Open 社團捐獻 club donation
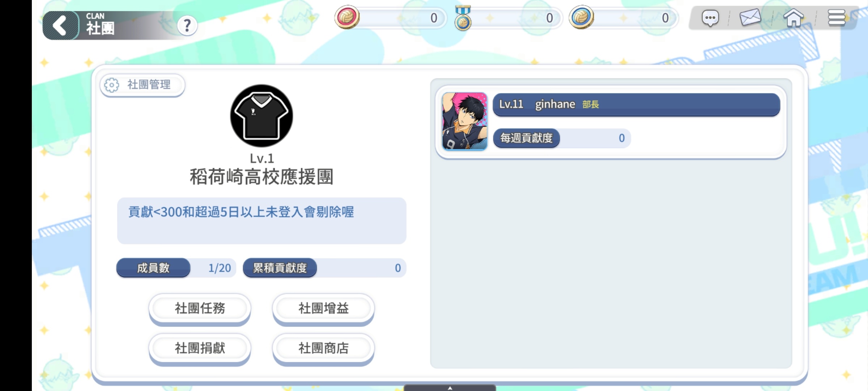The image size is (868, 391). (x=200, y=348)
